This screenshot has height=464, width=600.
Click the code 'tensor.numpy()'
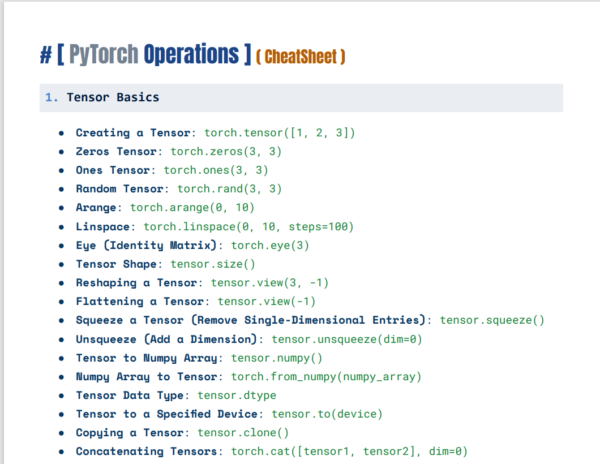[x=277, y=358]
